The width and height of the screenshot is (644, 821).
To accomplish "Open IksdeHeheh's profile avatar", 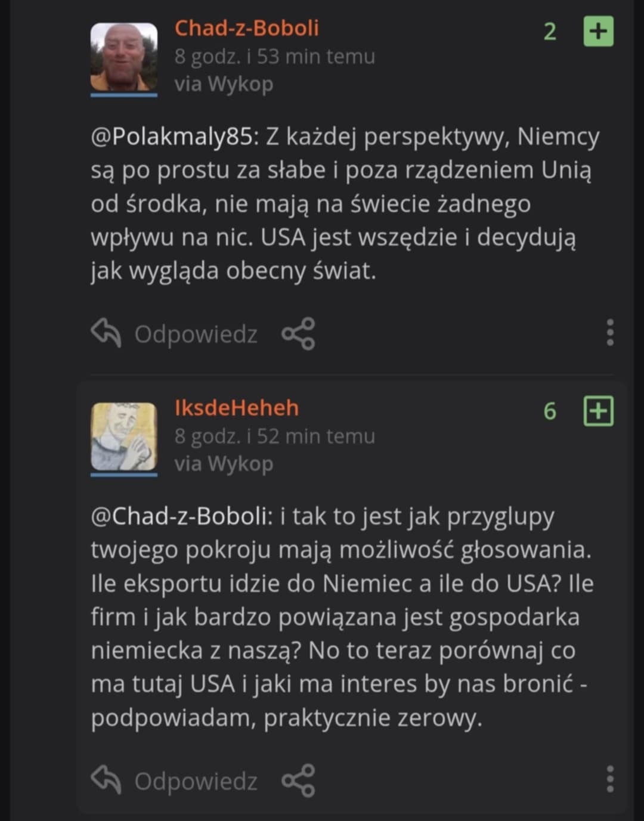I will (123, 437).
